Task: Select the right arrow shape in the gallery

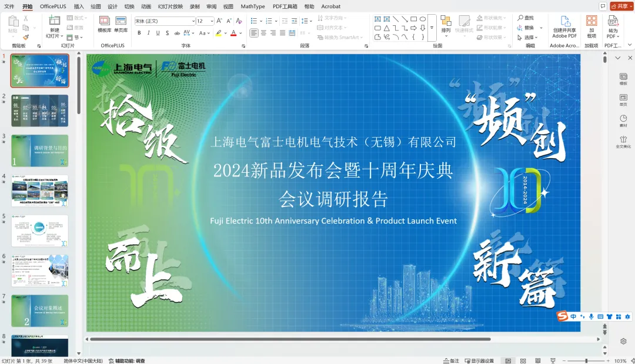Action: (413, 28)
